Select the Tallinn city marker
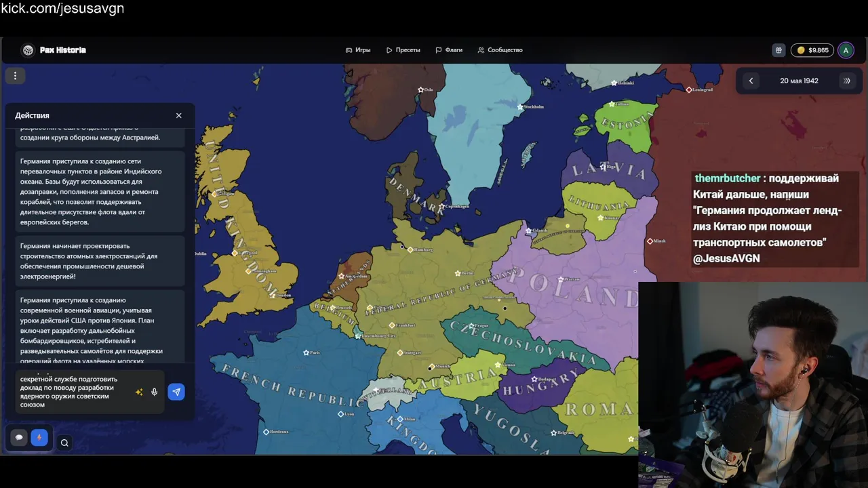This screenshot has width=868, height=488. pos(611,104)
